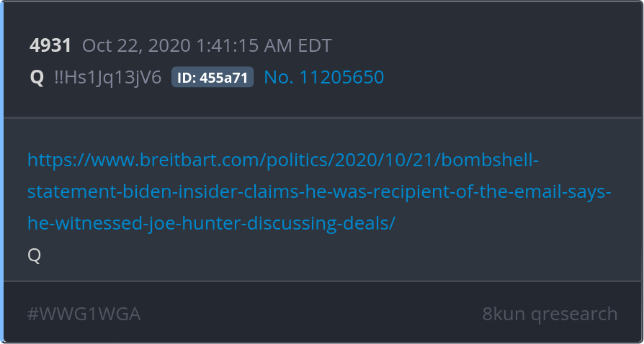
Task: Click empty space in the post header
Action: point(493,62)
